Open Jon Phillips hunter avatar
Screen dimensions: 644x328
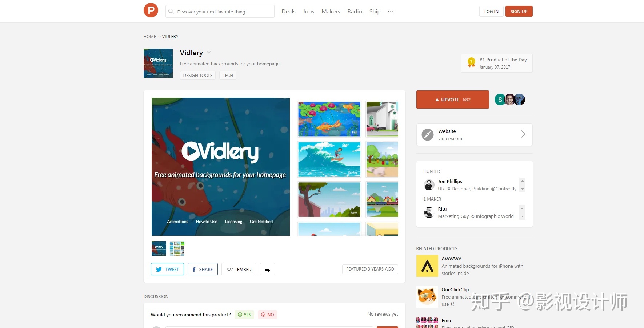click(429, 185)
